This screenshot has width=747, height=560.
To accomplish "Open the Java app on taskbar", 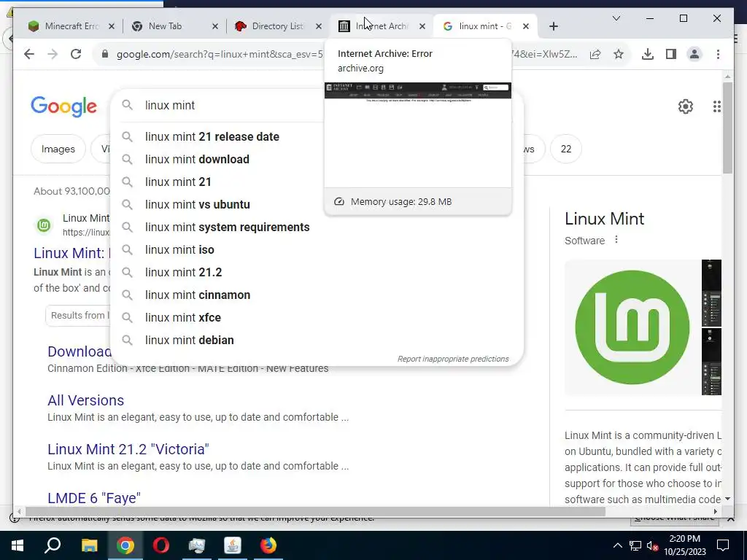I will pos(233,545).
